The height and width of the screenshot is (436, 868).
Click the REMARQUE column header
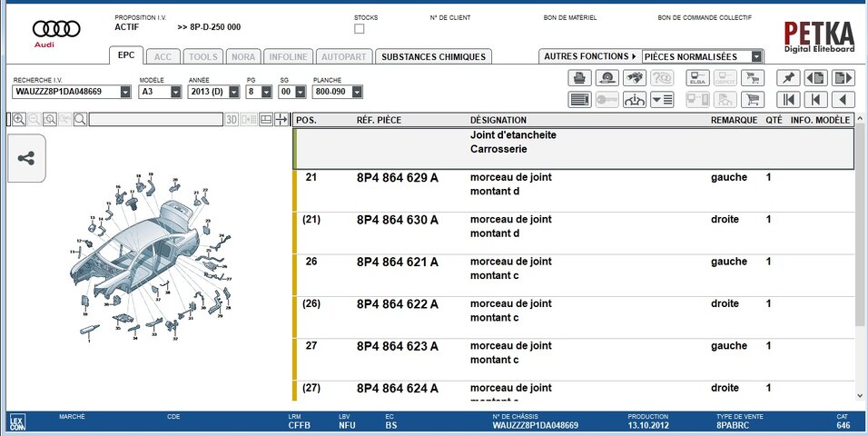(734, 120)
